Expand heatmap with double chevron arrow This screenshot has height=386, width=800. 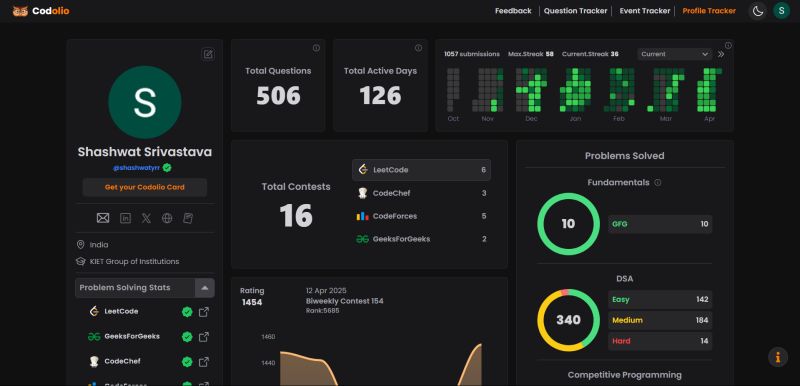click(x=721, y=54)
